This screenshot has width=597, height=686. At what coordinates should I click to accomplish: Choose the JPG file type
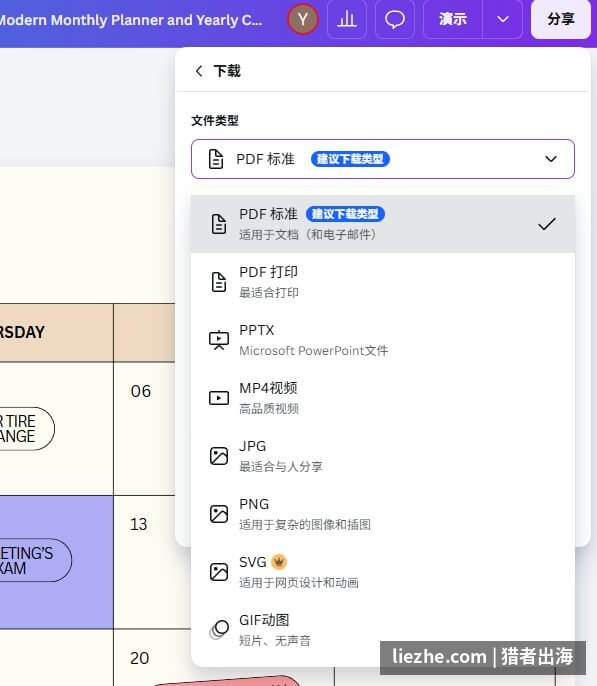coord(383,455)
